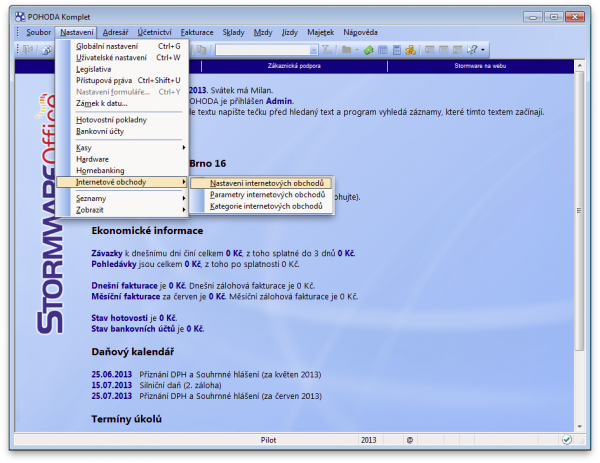Expand the Zobrazit submenu

point(184,210)
